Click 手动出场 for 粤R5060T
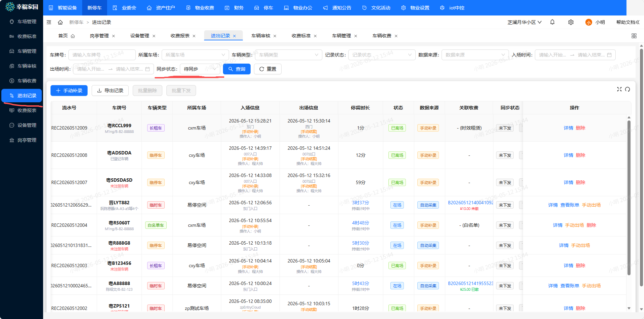 click(575, 225)
